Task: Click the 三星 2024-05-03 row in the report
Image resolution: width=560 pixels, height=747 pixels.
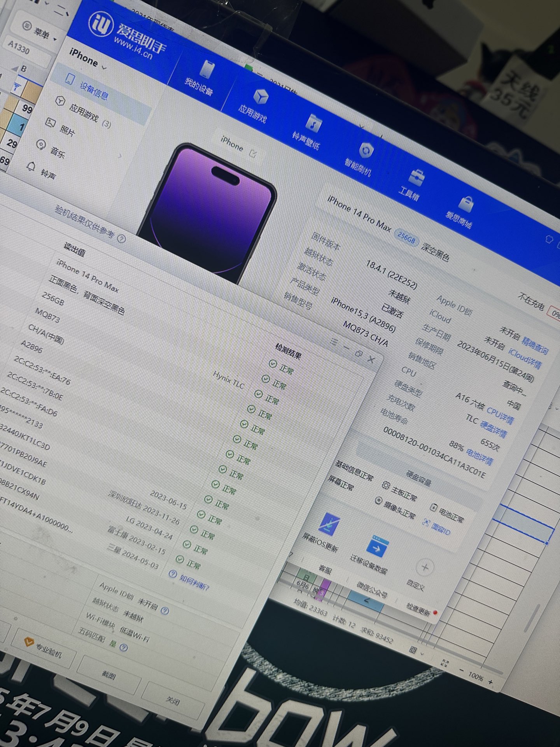Action: tap(133, 556)
